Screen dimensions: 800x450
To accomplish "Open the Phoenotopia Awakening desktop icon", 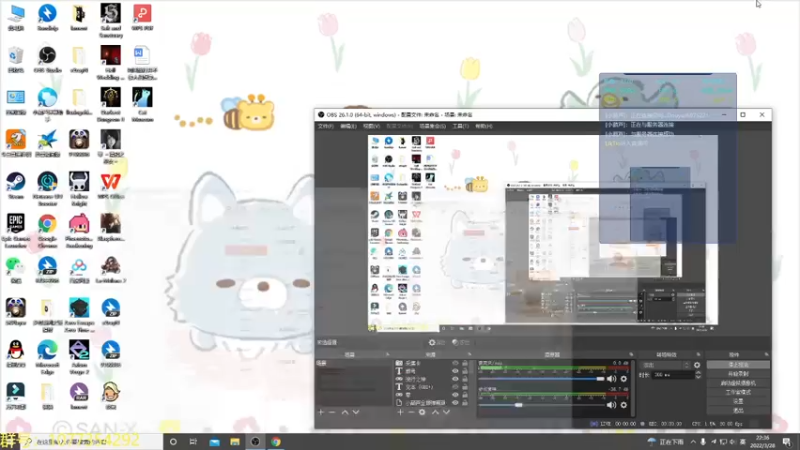I will pyautogui.click(x=79, y=231).
